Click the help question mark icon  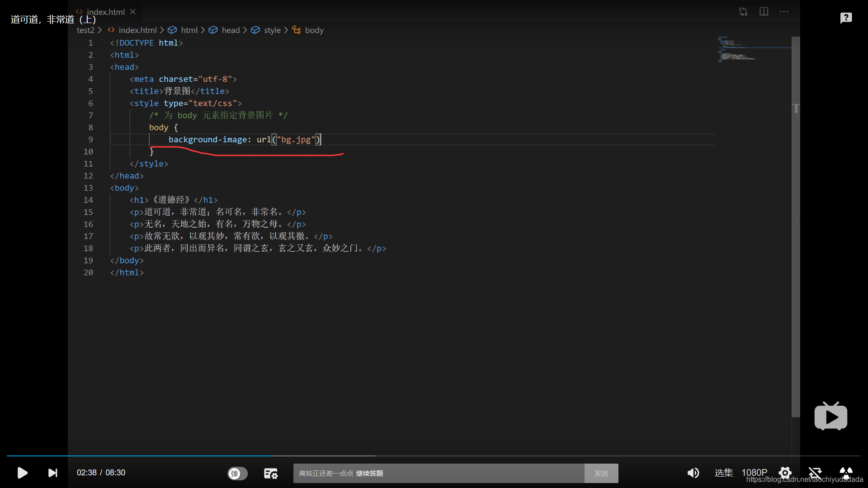pyautogui.click(x=846, y=18)
